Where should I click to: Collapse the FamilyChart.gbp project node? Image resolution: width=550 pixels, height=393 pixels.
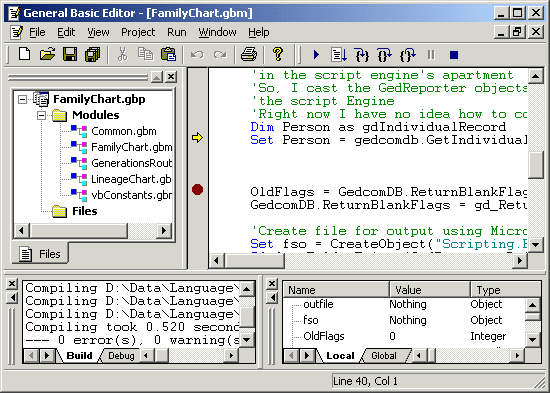(x=22, y=99)
